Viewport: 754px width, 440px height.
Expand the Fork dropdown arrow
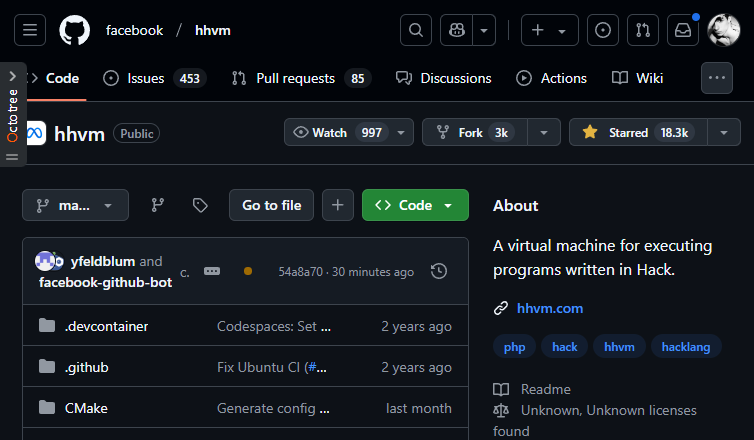tap(543, 132)
